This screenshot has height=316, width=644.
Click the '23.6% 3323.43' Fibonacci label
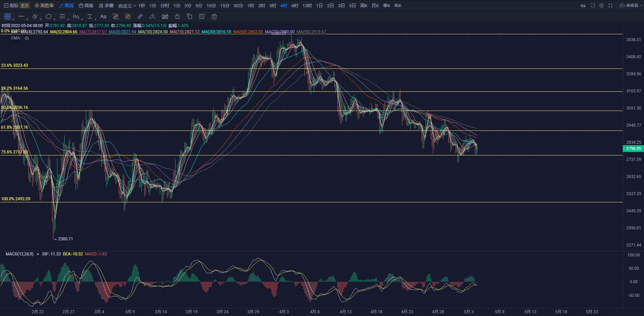pyautogui.click(x=15, y=65)
